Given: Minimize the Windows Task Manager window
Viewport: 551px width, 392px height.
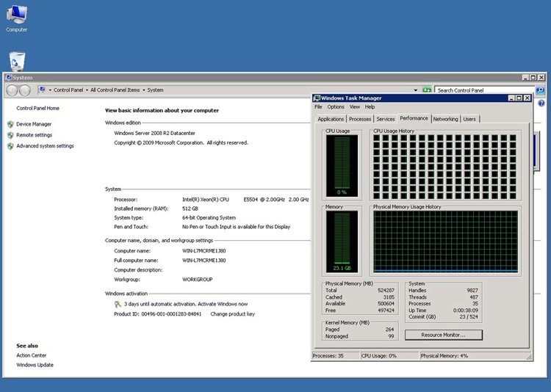Looking at the screenshot, I should click(511, 98).
